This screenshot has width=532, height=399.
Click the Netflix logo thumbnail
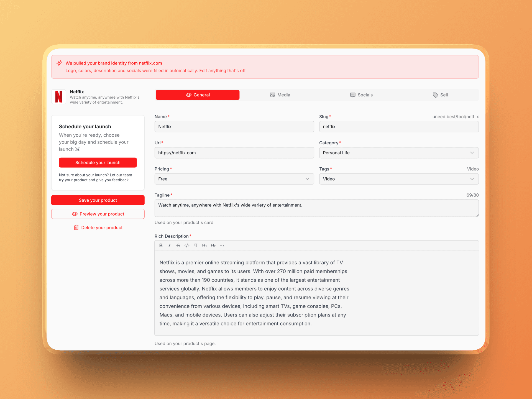pyautogui.click(x=58, y=97)
